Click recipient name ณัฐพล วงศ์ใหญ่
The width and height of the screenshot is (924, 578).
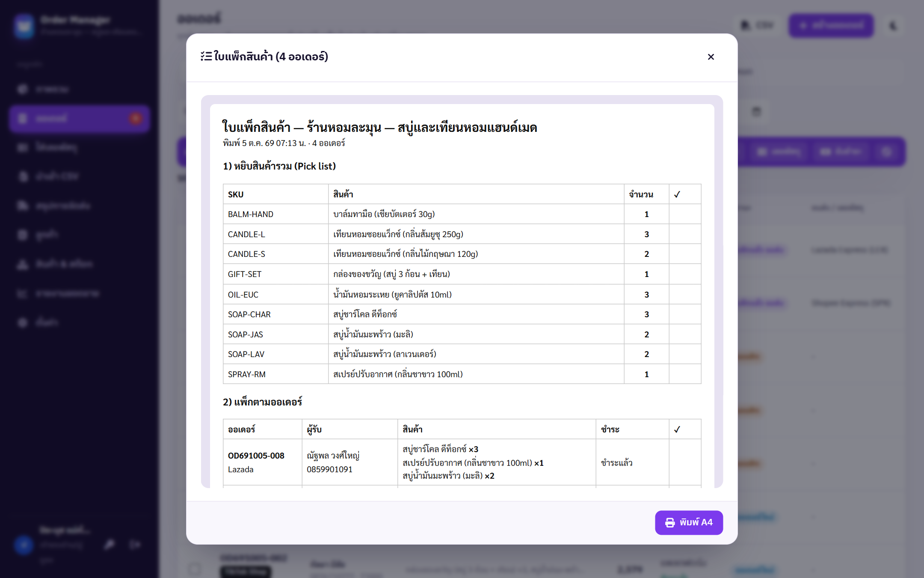333,456
